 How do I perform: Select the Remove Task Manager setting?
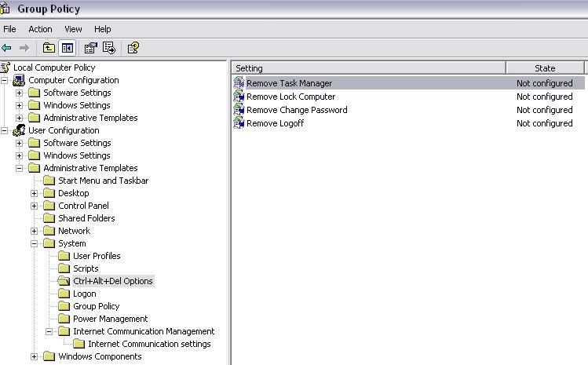(289, 83)
